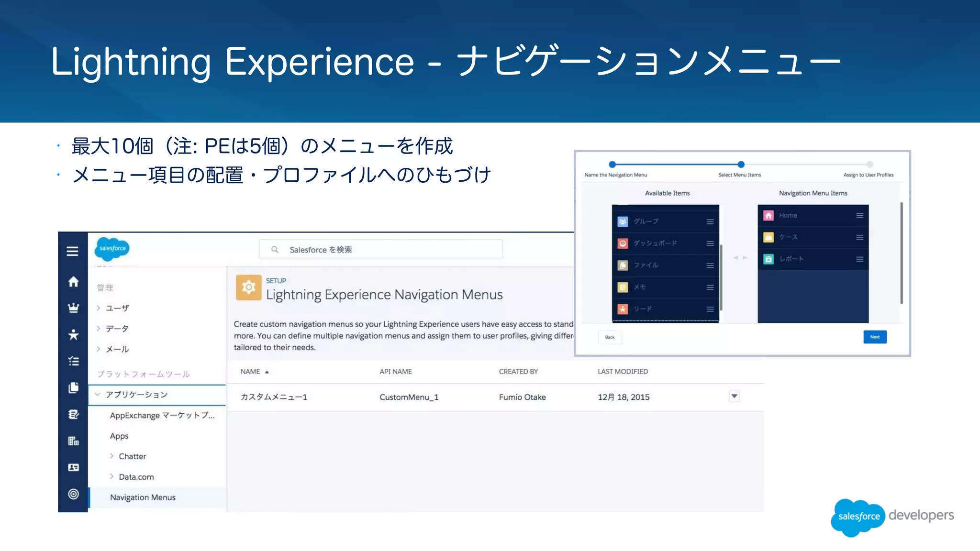The image size is (980, 551).
Task: Select Navigation Menus in the setup tree
Action: 143,497
